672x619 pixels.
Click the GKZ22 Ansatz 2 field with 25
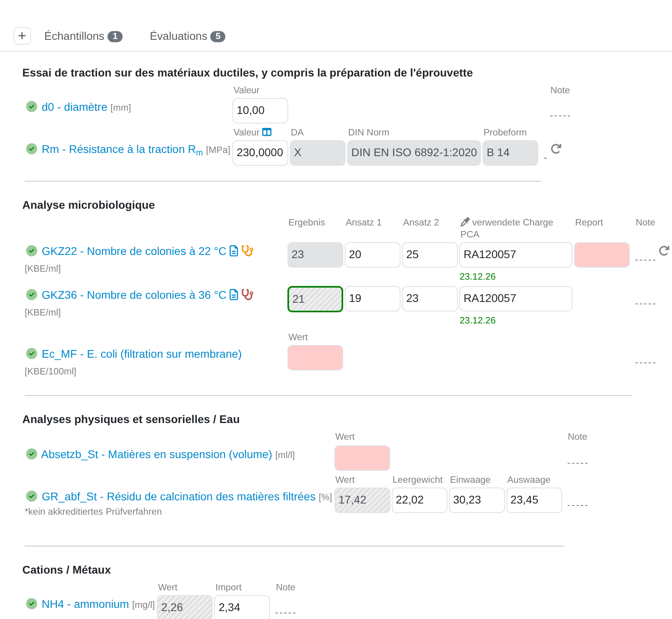[x=430, y=255]
